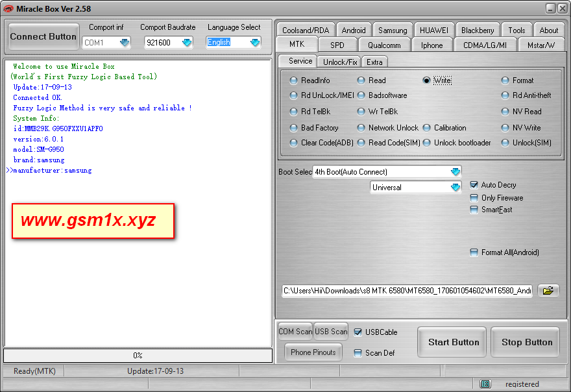Switch to the Mstar/W tab

pos(541,45)
